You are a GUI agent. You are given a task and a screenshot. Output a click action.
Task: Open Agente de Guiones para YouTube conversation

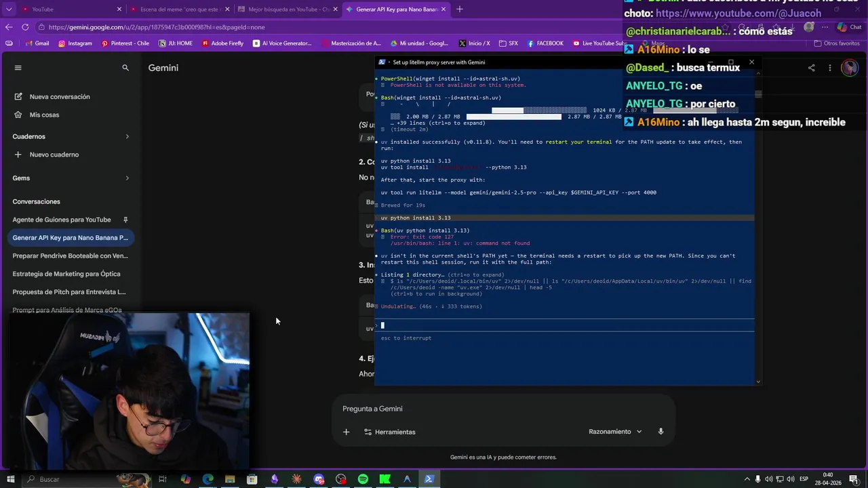point(71,220)
